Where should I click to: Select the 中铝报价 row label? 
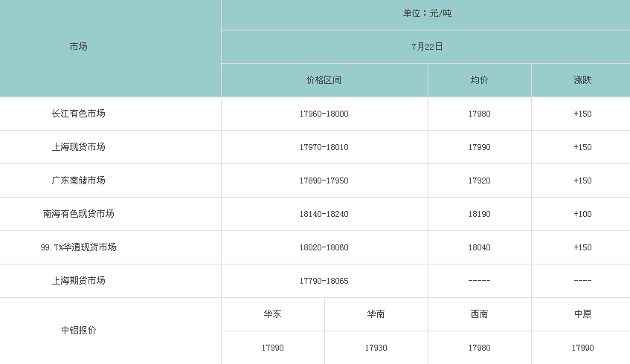(x=79, y=331)
